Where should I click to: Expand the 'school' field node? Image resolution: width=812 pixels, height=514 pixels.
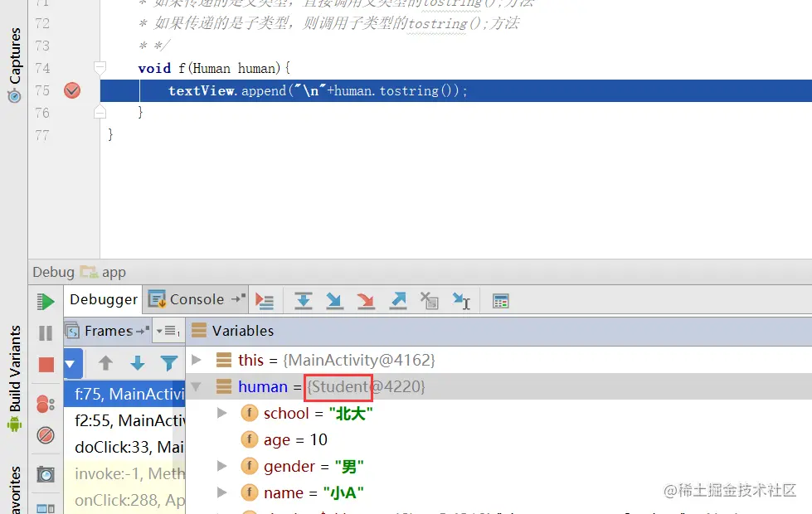point(221,413)
